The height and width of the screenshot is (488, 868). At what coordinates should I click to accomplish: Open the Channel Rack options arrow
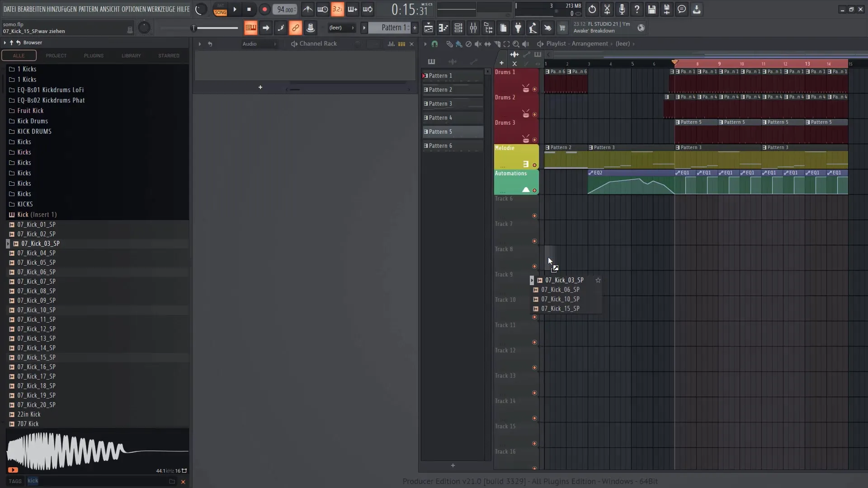click(x=199, y=44)
